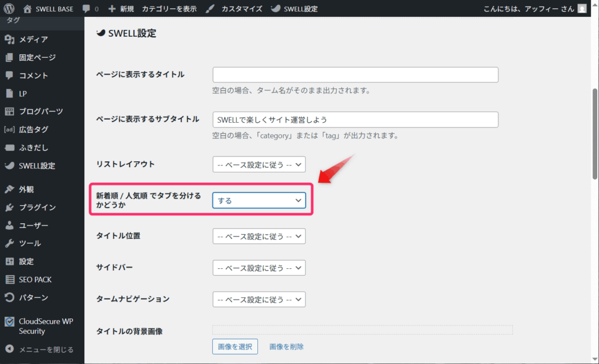Click the plus icon for 新規
Viewport: 599px width, 364px height.
[x=112, y=8]
